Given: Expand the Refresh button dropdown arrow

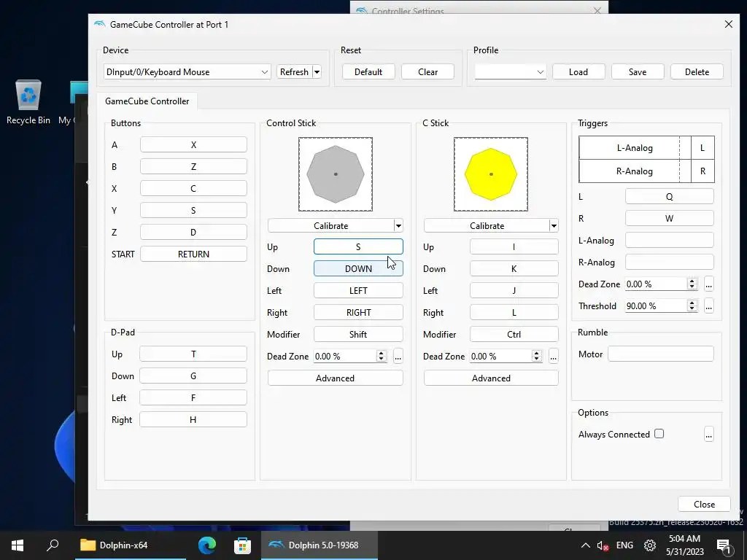Looking at the screenshot, I should [317, 72].
